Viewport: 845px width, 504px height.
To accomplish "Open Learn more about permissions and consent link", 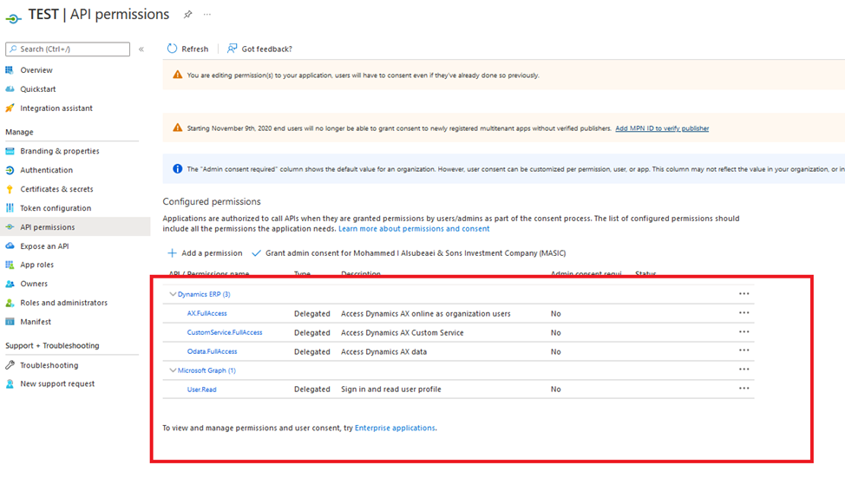I will (414, 228).
